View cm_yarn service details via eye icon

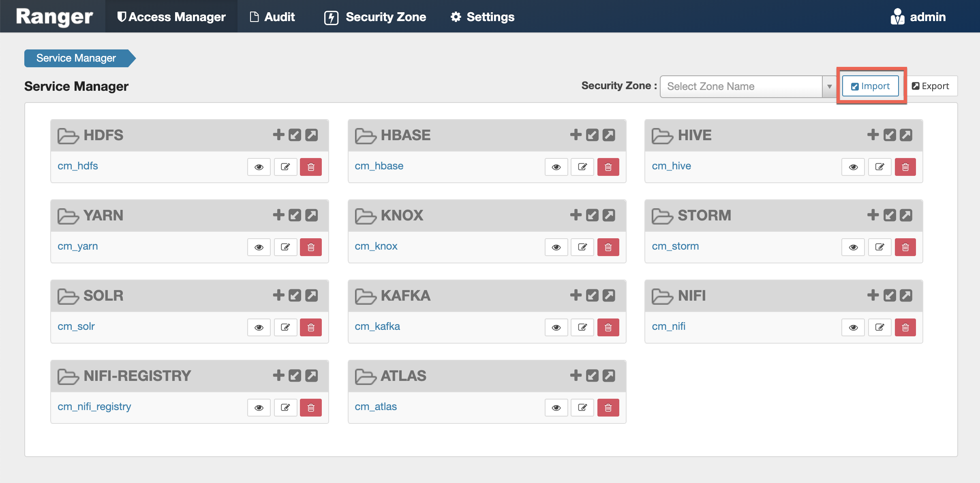(259, 247)
